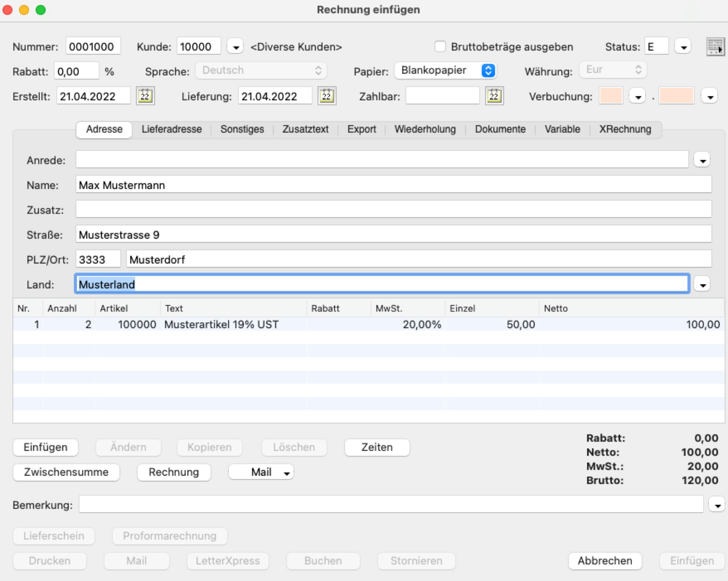Open Status selection arrow button
The image size is (728, 581).
tap(683, 47)
